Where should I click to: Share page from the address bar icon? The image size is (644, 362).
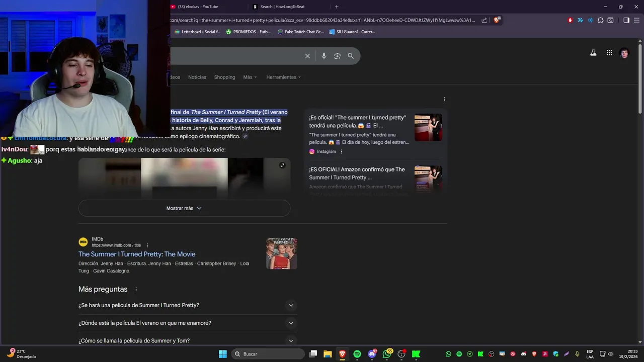[x=484, y=20]
